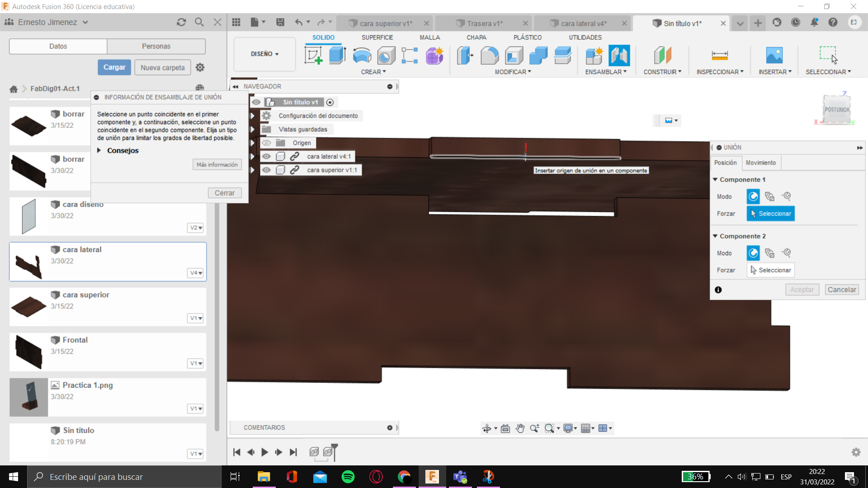Open version V4 dropdown on cara lateral
This screenshot has width=868, height=488.
click(196, 273)
